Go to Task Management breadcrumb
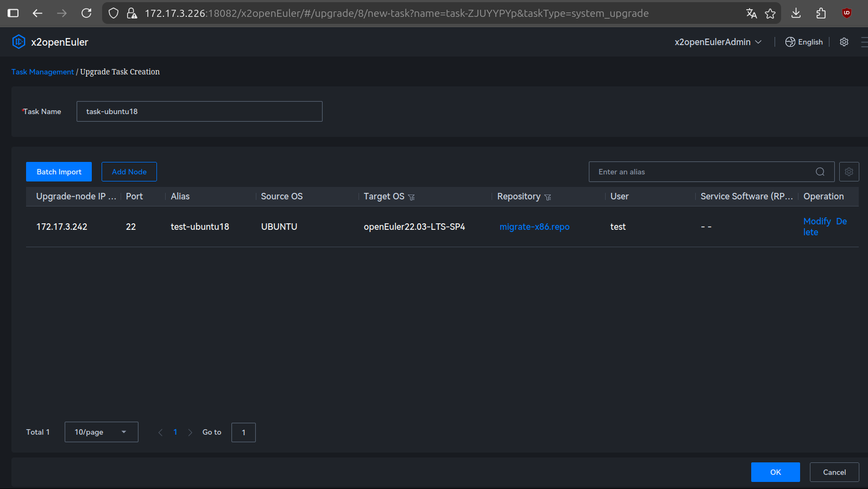The image size is (868, 489). coord(42,72)
